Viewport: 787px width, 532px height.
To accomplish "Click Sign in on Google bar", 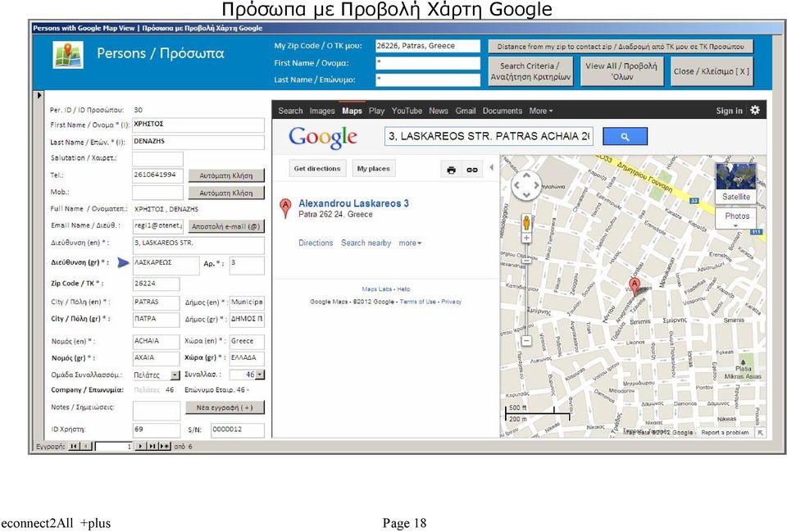I will (729, 111).
